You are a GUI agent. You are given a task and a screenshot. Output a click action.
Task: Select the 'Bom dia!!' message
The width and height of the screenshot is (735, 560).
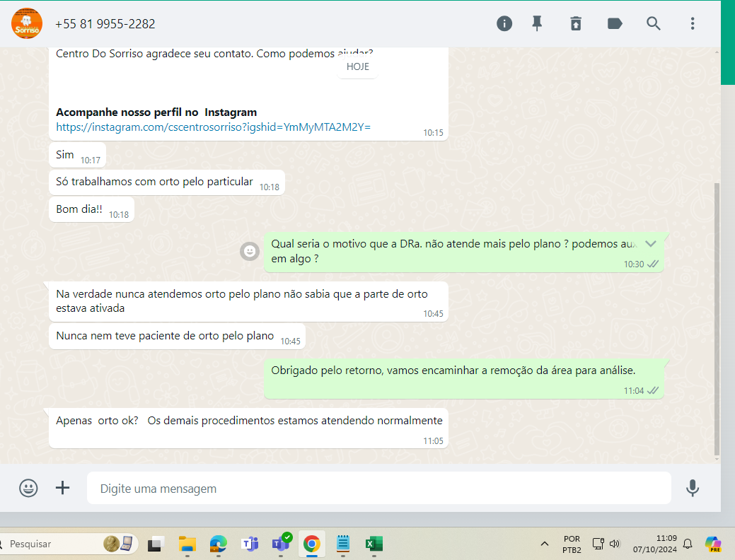[x=91, y=209]
